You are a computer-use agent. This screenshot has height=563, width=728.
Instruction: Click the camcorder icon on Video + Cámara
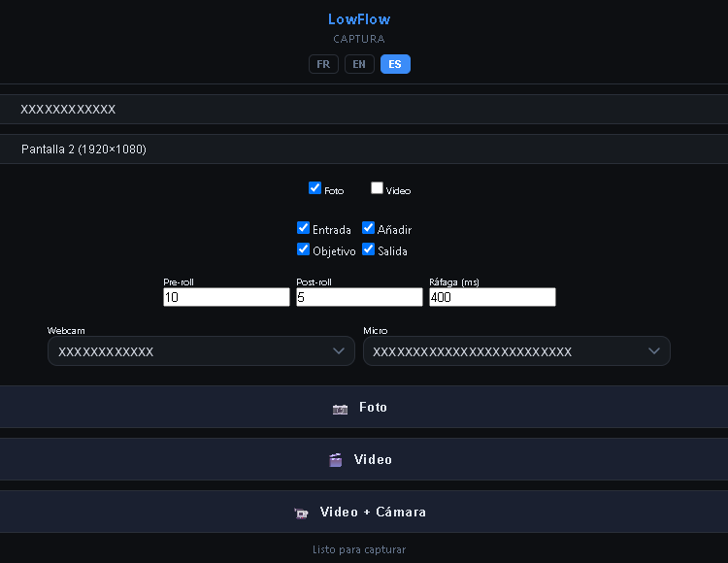[x=301, y=513]
